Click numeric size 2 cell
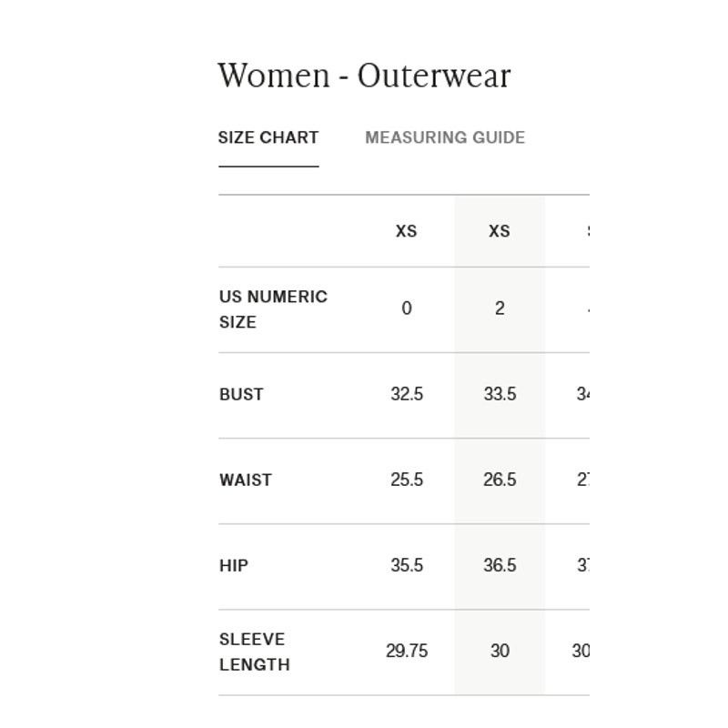The width and height of the screenshot is (728, 728). point(500,308)
